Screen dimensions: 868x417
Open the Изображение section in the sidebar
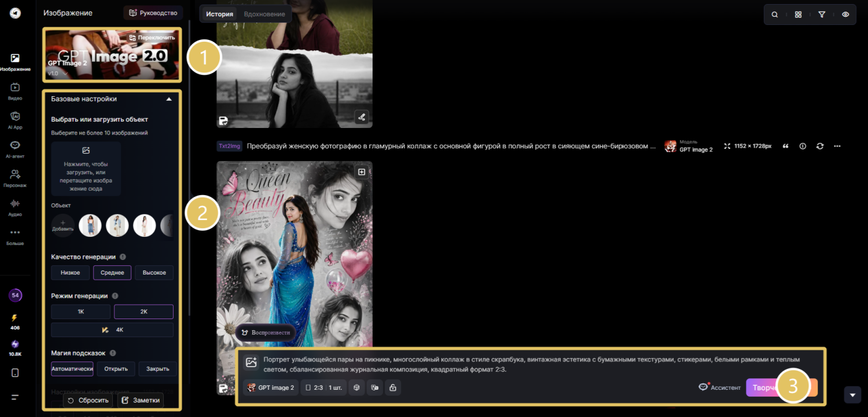[15, 63]
